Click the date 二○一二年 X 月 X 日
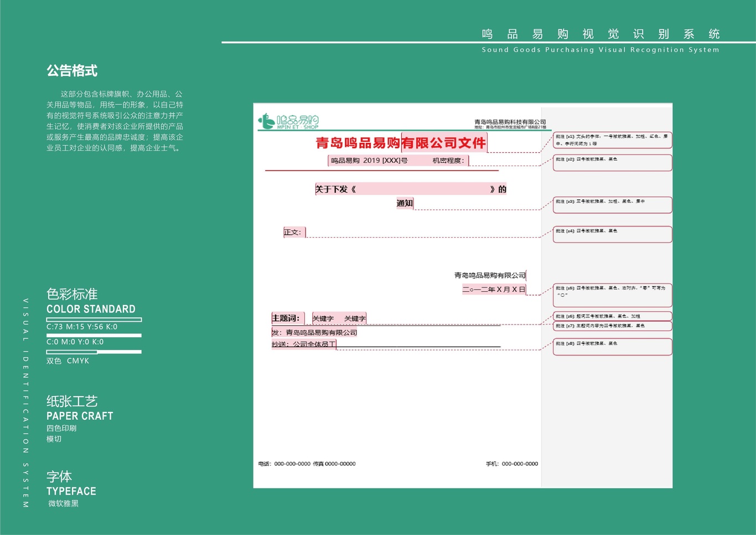The height and width of the screenshot is (535, 756). click(x=494, y=290)
